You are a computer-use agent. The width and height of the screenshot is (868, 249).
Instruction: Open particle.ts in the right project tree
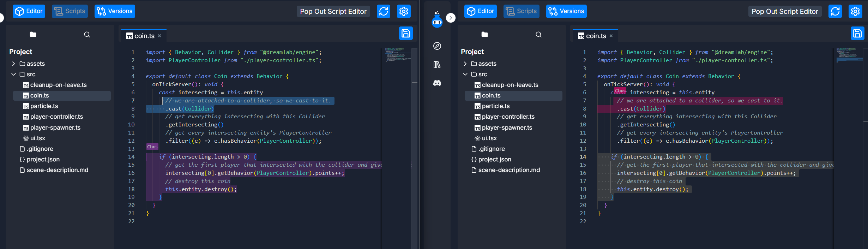point(513,106)
